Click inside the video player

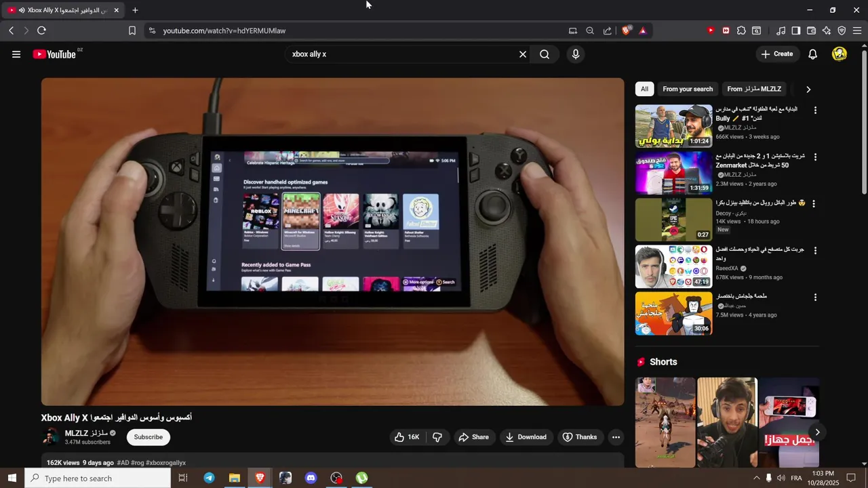click(x=332, y=241)
